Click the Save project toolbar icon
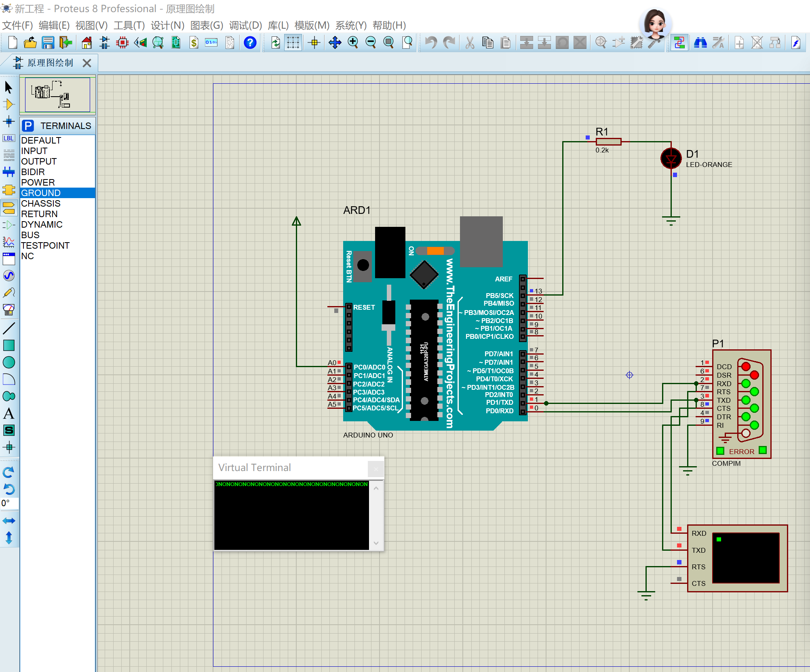The width and height of the screenshot is (810, 672). pyautogui.click(x=48, y=42)
